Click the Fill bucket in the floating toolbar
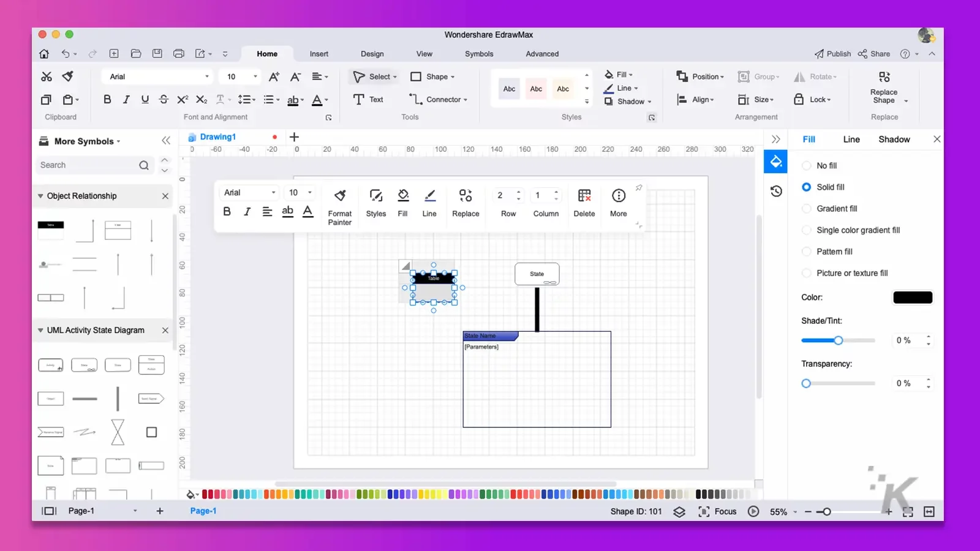 (x=402, y=203)
